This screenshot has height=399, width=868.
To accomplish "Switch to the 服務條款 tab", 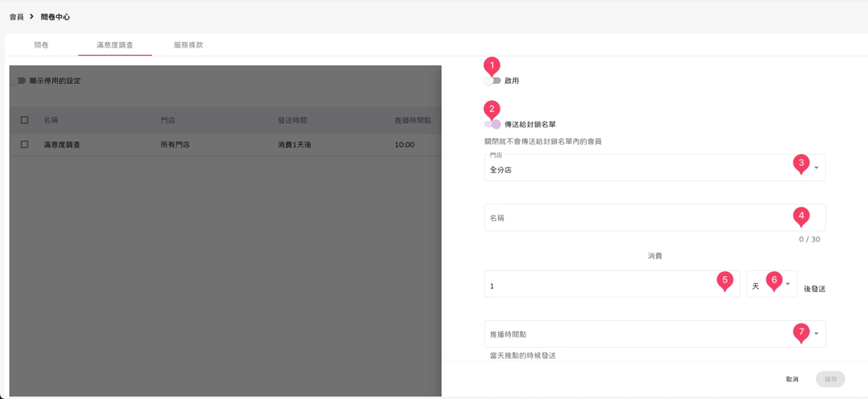I will (x=189, y=45).
